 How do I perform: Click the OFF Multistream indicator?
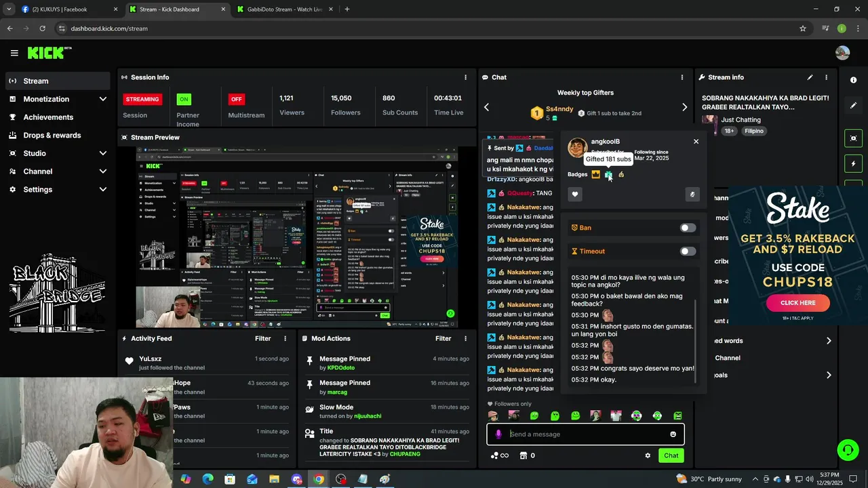click(x=236, y=99)
